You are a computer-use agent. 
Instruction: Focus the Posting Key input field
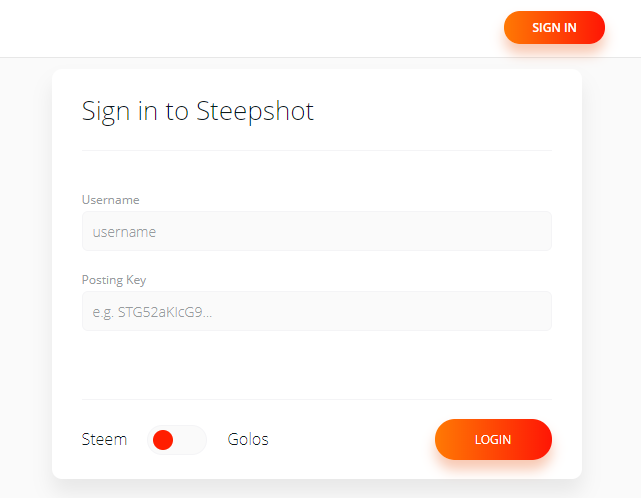[316, 311]
